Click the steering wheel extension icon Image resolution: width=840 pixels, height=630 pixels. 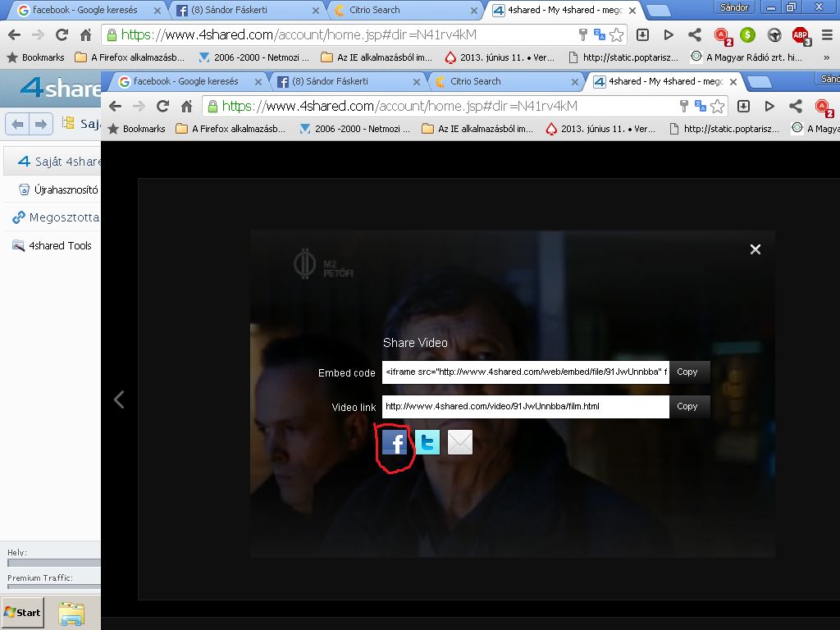[774, 34]
